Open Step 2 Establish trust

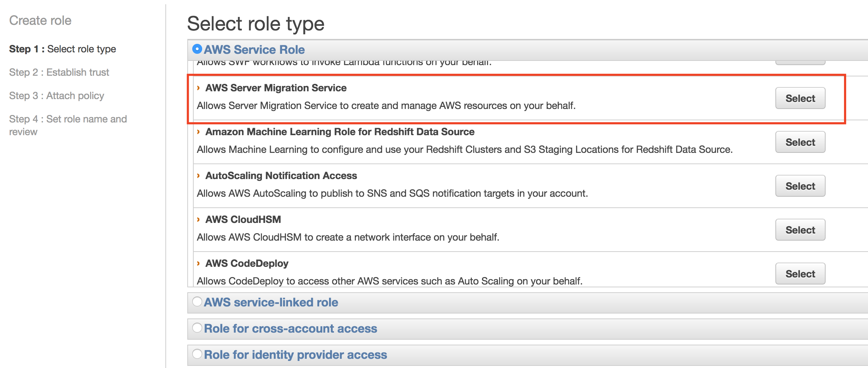(59, 72)
